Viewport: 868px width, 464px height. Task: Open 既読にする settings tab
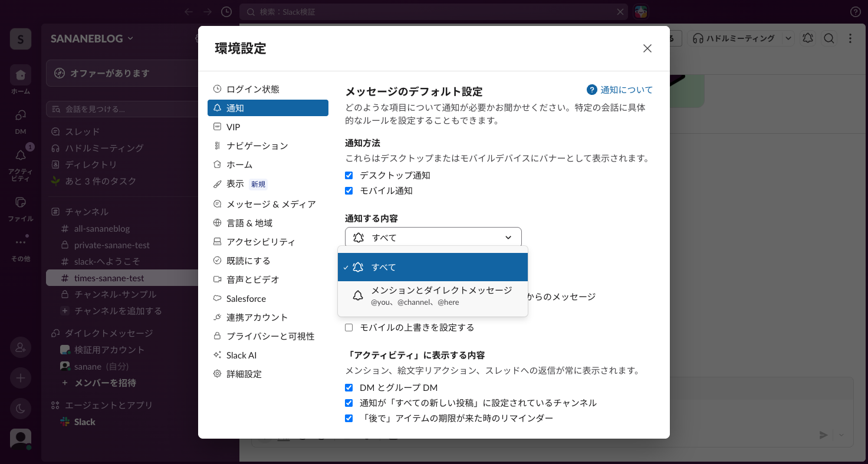pos(268,261)
